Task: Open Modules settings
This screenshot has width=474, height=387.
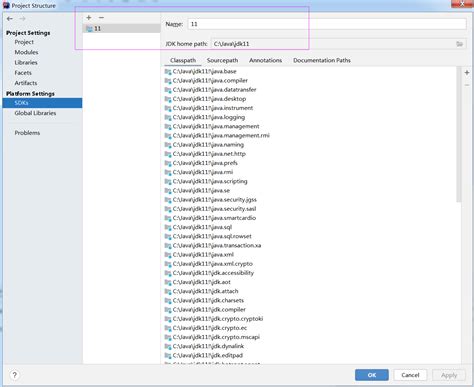Action: tap(26, 52)
